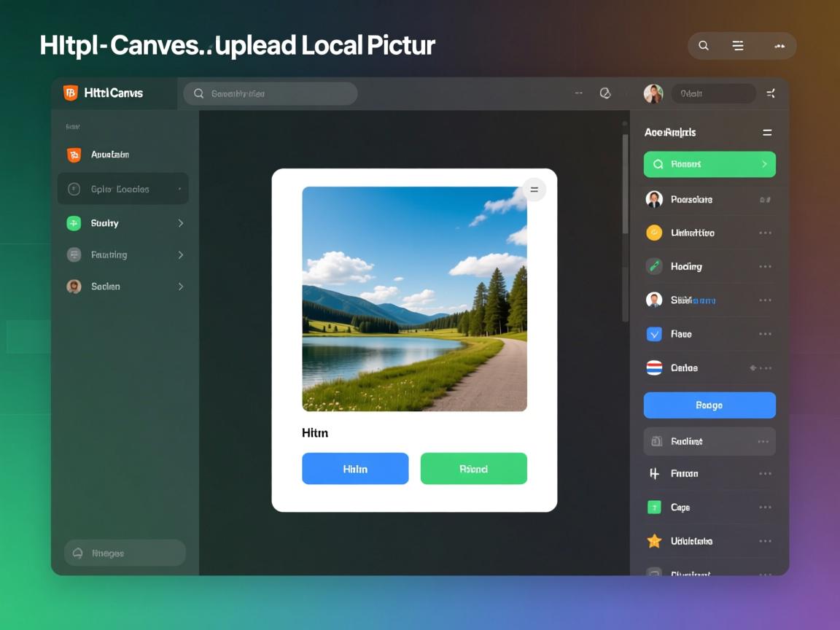Expand the 'Suohy' sidebar section
Viewport: 840px width, 630px height.
(x=181, y=223)
